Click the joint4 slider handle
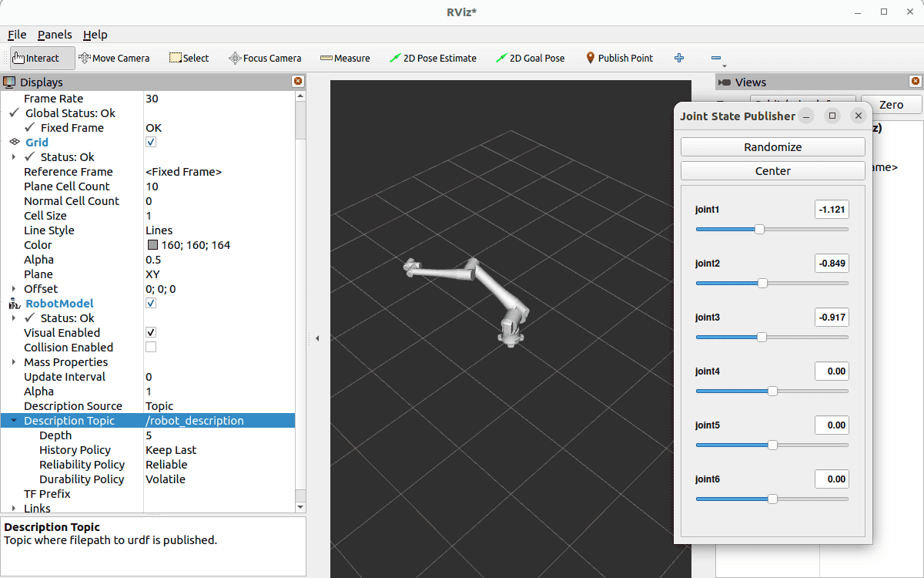The width and height of the screenshot is (924, 578). pyautogui.click(x=772, y=391)
